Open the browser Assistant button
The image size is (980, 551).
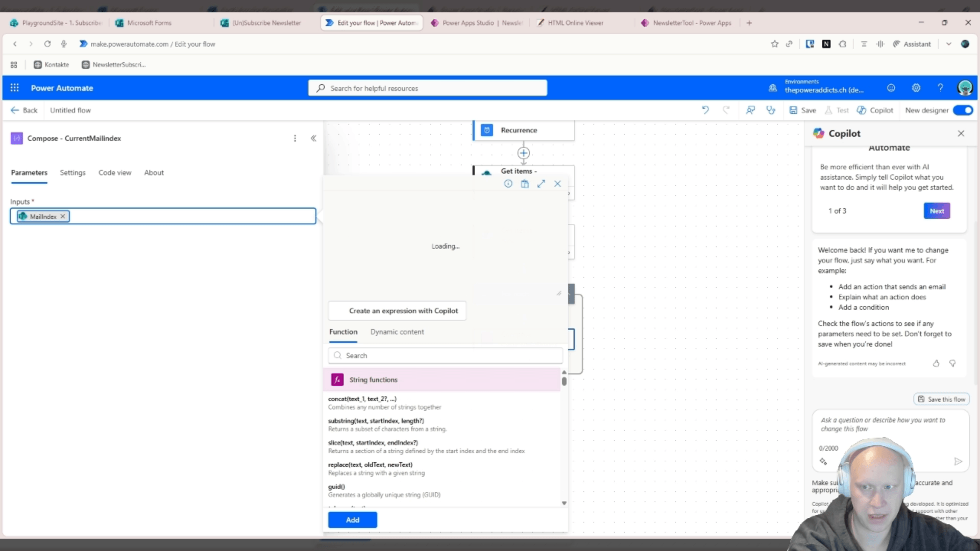click(x=912, y=44)
